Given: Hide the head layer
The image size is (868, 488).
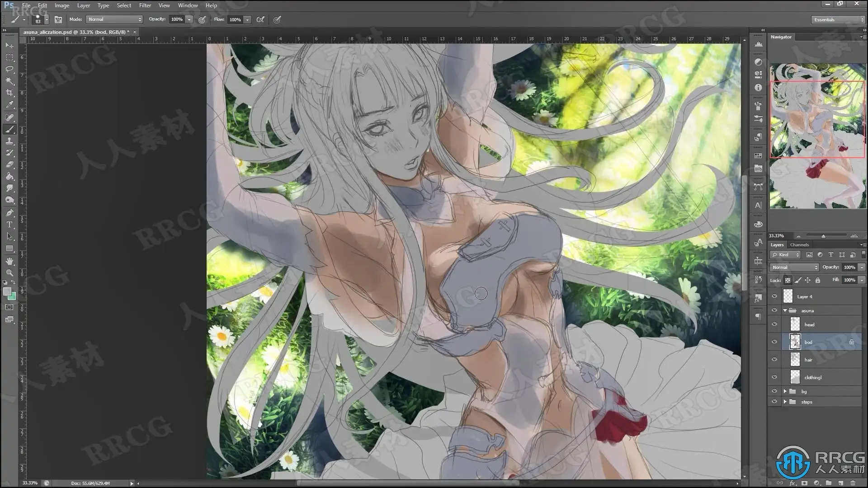Looking at the screenshot, I should (x=774, y=324).
